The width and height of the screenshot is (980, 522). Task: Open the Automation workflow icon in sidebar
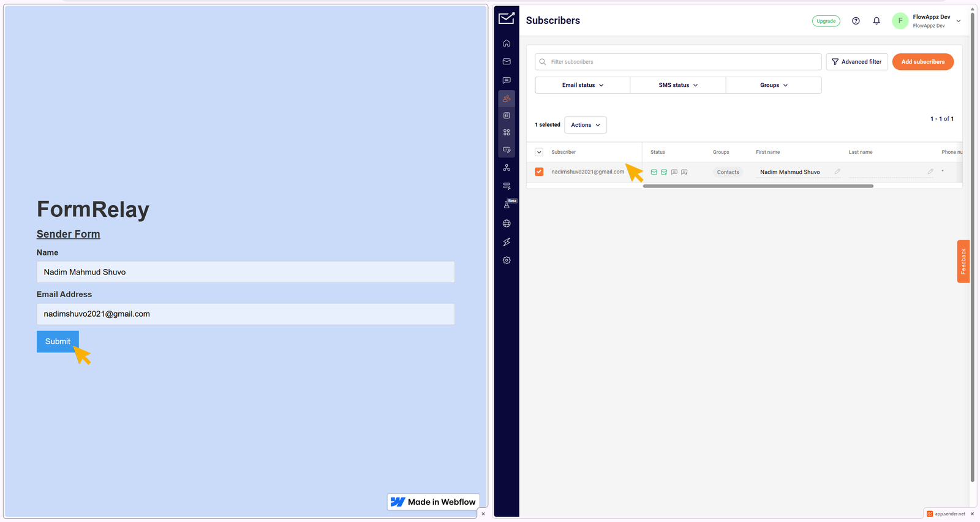507,168
